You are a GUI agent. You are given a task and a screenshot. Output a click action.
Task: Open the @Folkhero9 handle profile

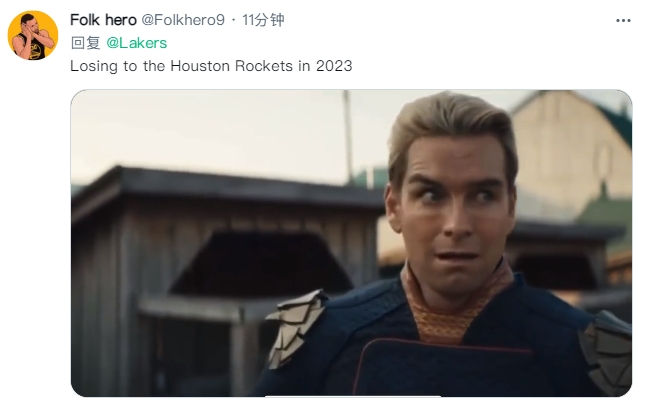pos(183,20)
